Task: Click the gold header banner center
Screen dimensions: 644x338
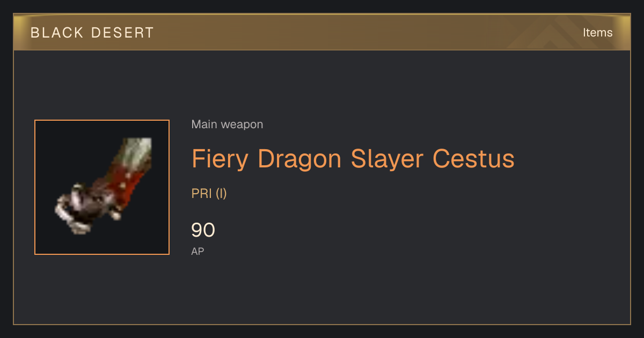Action: [322, 32]
